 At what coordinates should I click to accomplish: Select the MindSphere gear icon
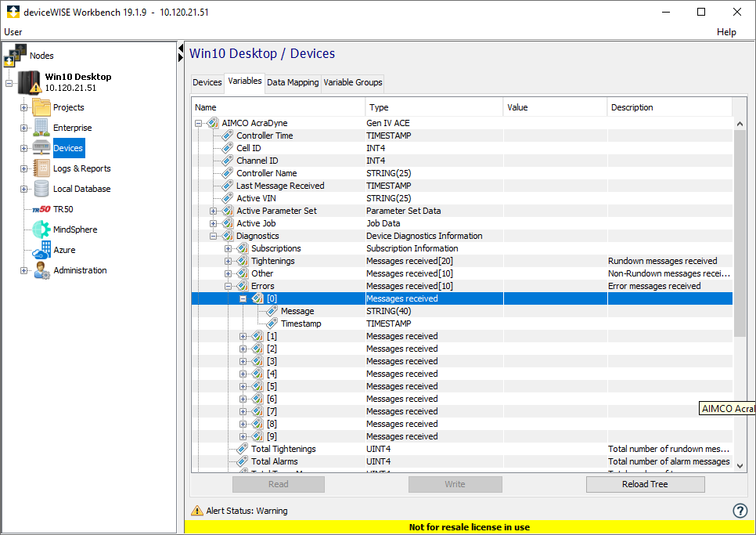tap(41, 230)
